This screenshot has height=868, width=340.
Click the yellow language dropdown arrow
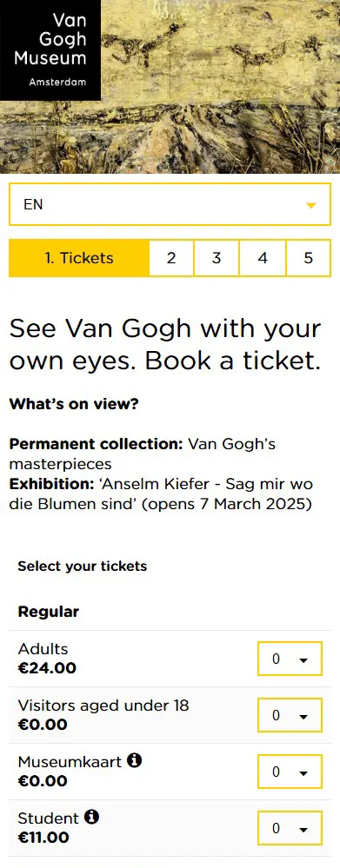point(311,205)
